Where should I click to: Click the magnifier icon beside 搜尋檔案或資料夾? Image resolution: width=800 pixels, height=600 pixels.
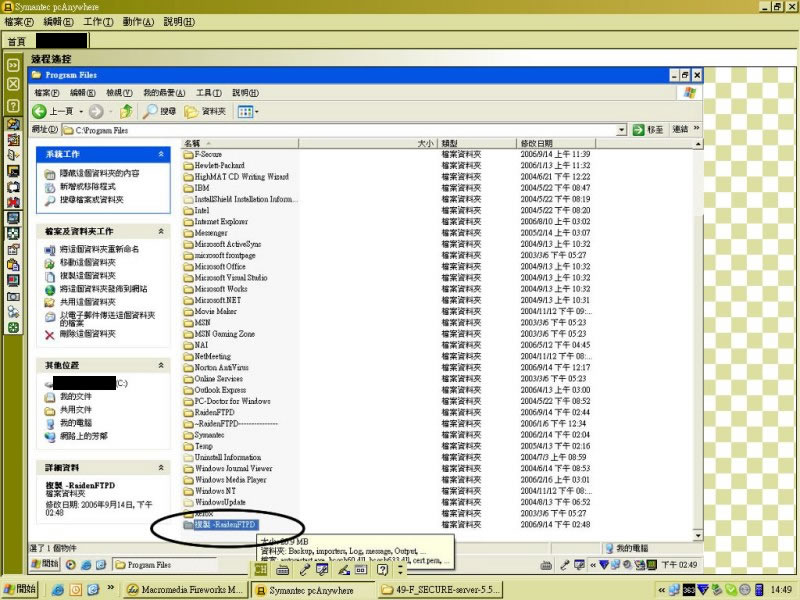point(49,201)
